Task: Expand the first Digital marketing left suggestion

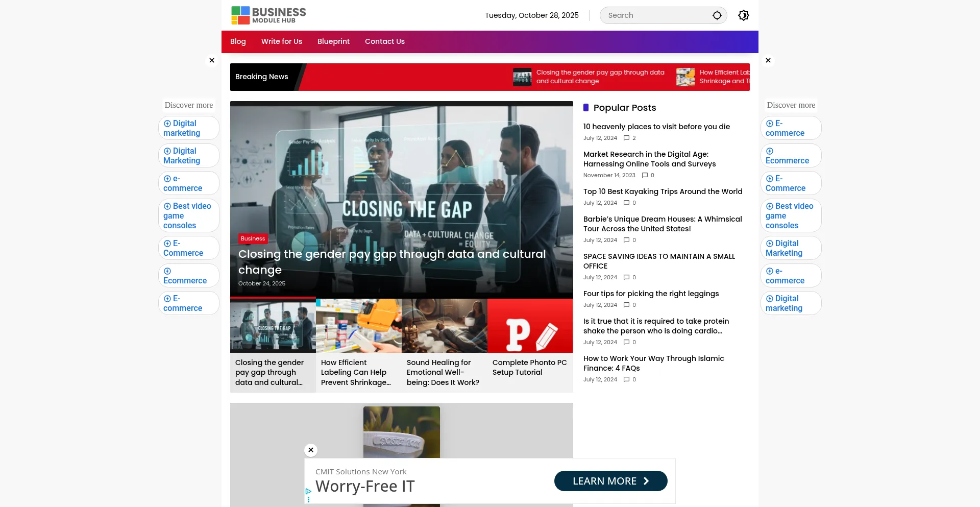Action: (x=188, y=128)
